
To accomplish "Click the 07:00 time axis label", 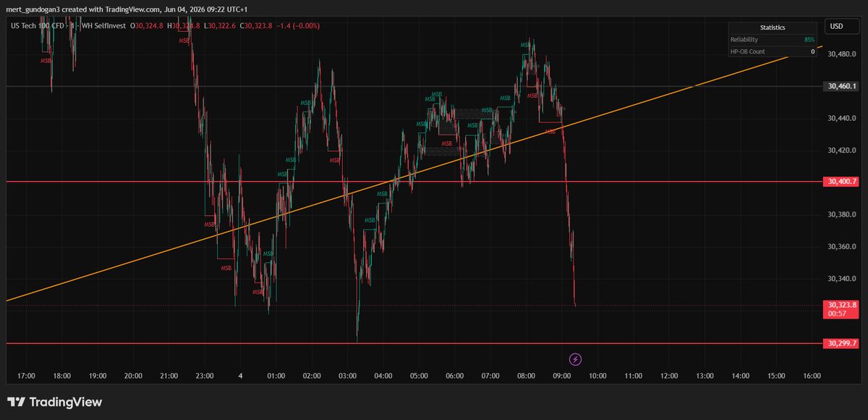I will pyautogui.click(x=490, y=376).
